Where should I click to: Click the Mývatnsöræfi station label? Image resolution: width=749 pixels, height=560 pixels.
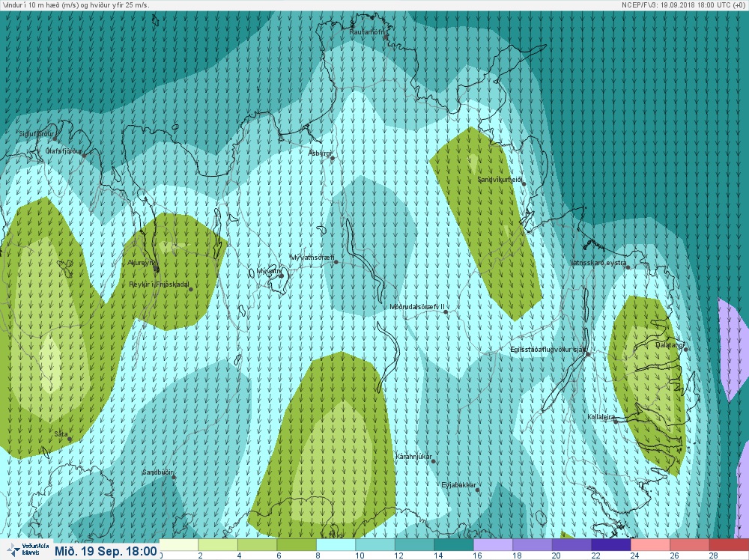click(312, 258)
